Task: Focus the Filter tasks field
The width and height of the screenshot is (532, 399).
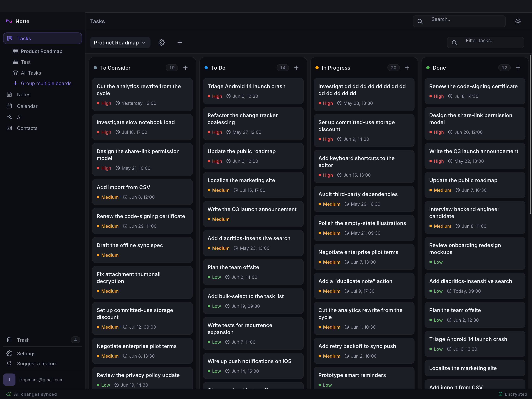Action: tap(485, 43)
